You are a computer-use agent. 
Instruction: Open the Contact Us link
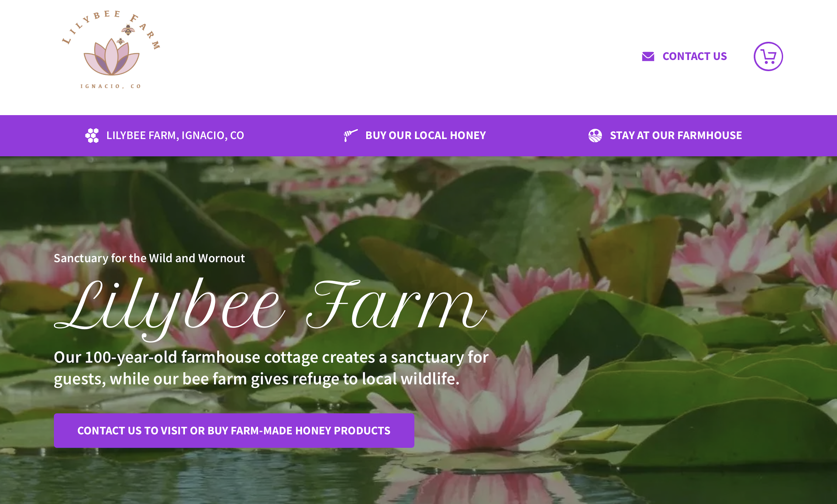click(694, 56)
